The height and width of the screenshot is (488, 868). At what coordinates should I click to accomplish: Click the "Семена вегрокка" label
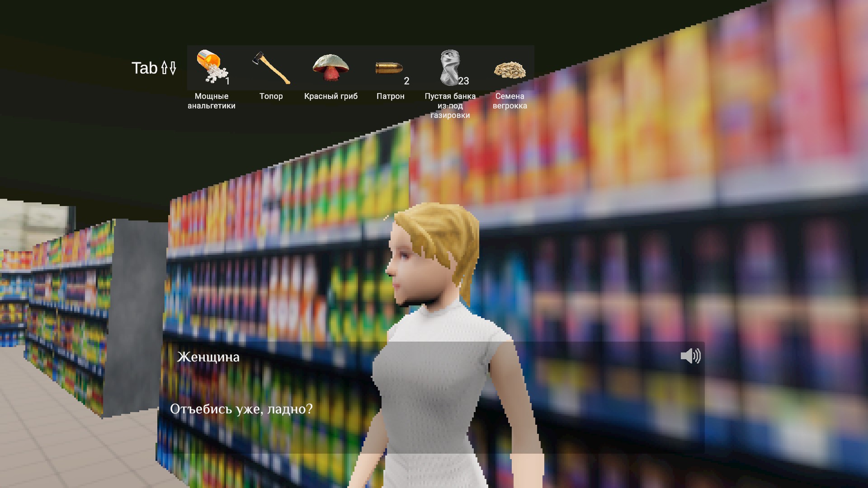[x=509, y=101]
